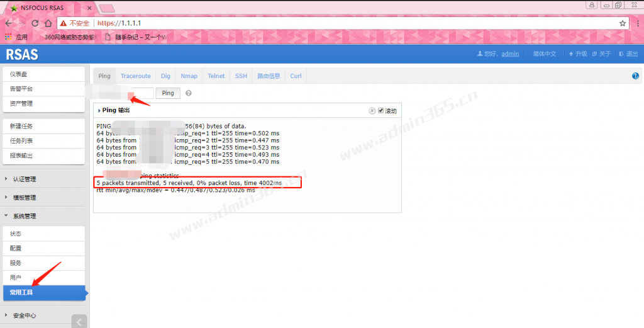
Task: Switch to the Telnet tab
Action: point(216,76)
